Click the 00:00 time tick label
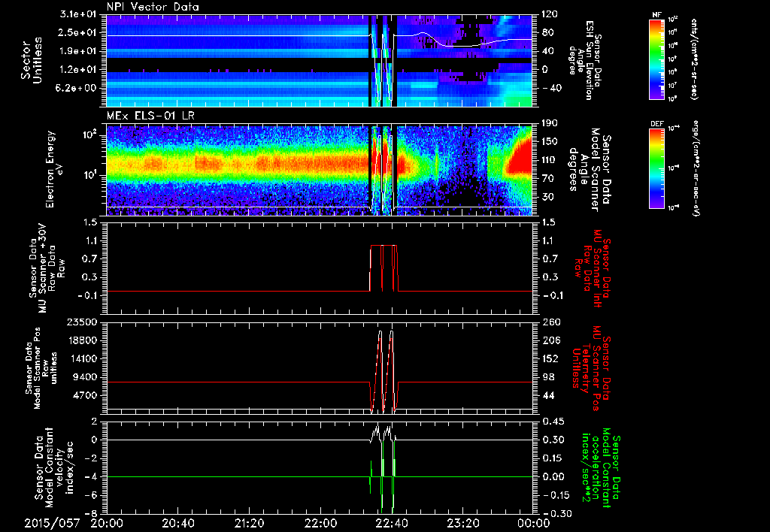Screen dimensions: 770x532 [533, 523]
